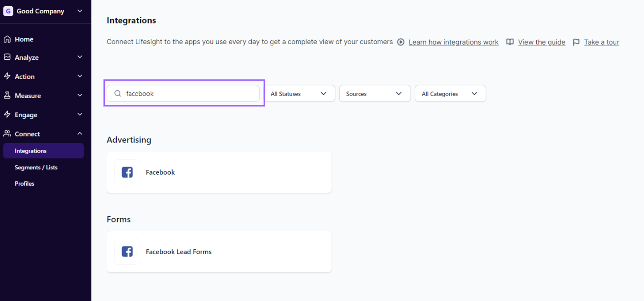Open the Sources filter dropdown
644x301 pixels.
375,94
